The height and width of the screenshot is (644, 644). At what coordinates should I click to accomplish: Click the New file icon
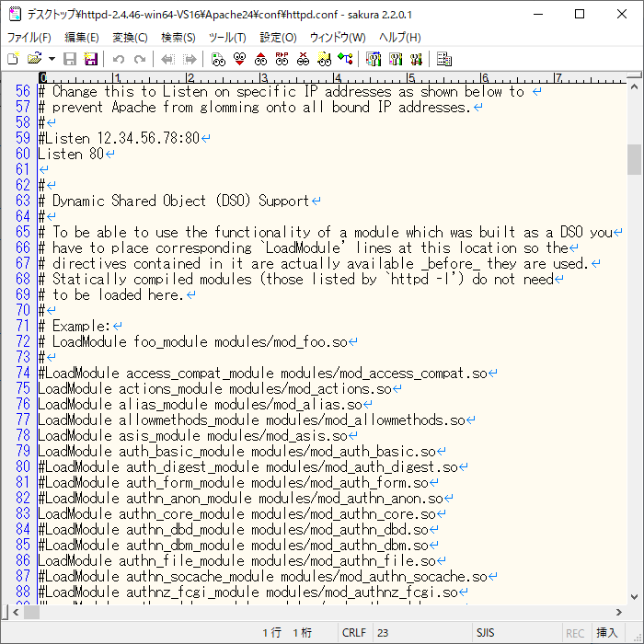pos(13,59)
